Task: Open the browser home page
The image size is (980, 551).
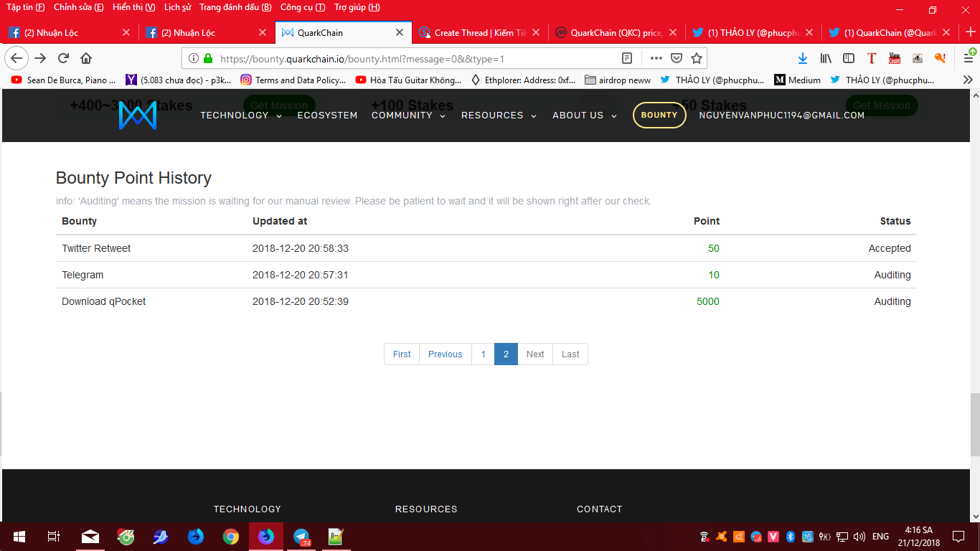Action: (x=86, y=58)
